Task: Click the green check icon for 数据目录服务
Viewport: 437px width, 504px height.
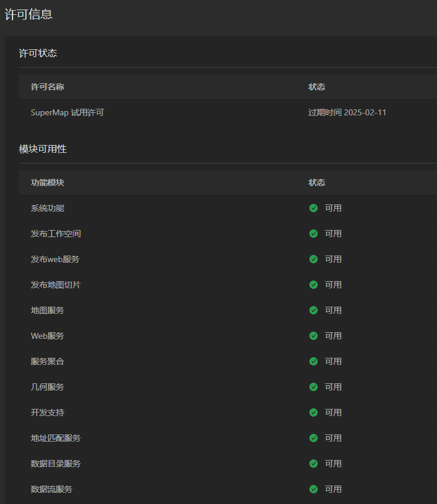Action: point(313,464)
